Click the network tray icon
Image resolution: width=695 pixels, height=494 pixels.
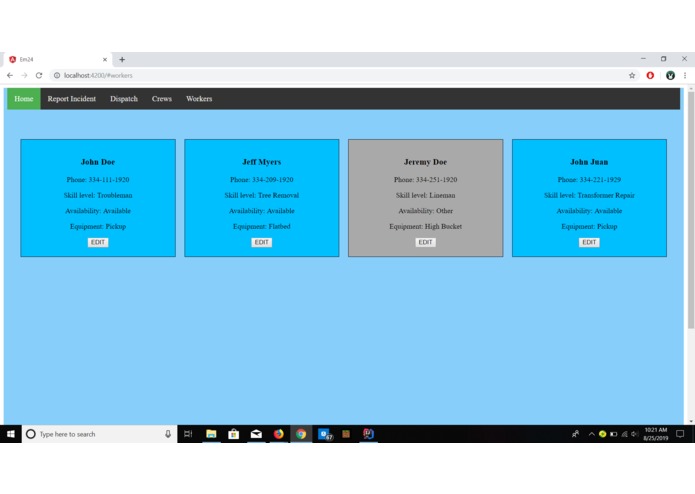pos(625,434)
